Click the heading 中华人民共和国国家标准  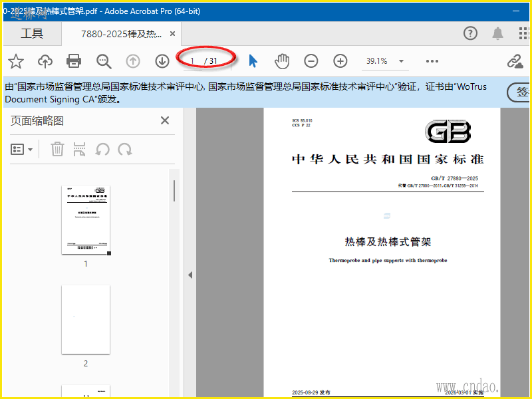click(388, 160)
